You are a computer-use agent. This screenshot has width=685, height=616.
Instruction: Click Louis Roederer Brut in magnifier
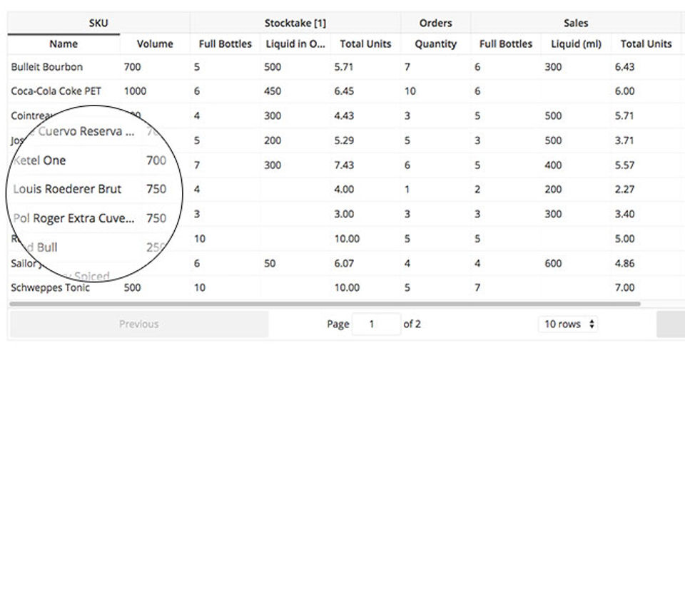point(67,189)
